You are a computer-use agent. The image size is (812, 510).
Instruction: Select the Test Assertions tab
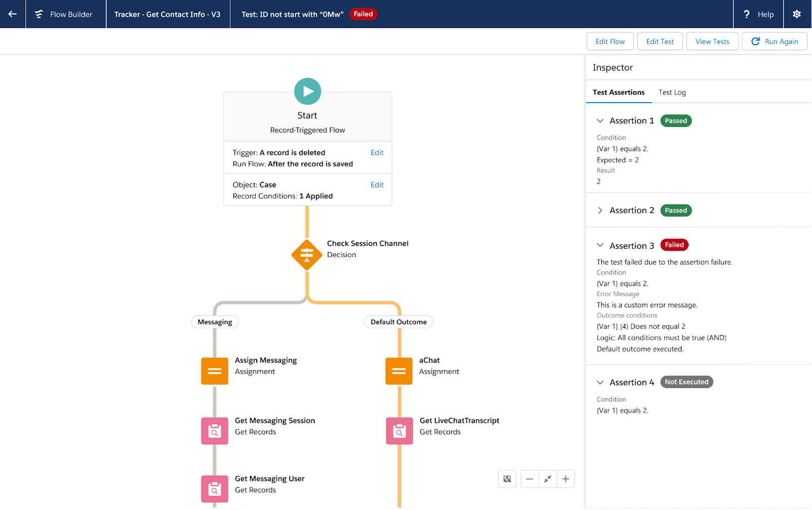click(x=619, y=92)
